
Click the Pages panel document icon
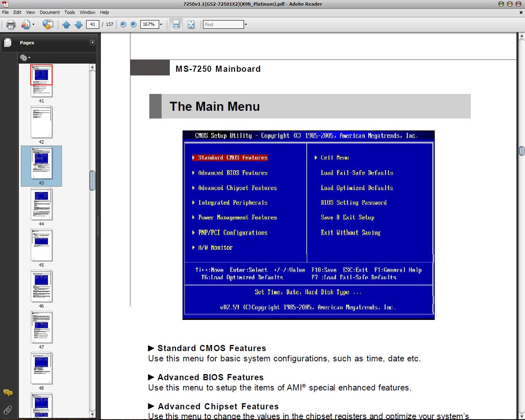(x=7, y=42)
